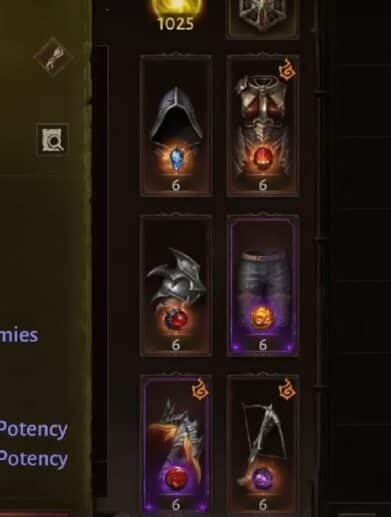Click the second Potency attribute text
The width and height of the screenshot is (391, 517).
(33, 459)
